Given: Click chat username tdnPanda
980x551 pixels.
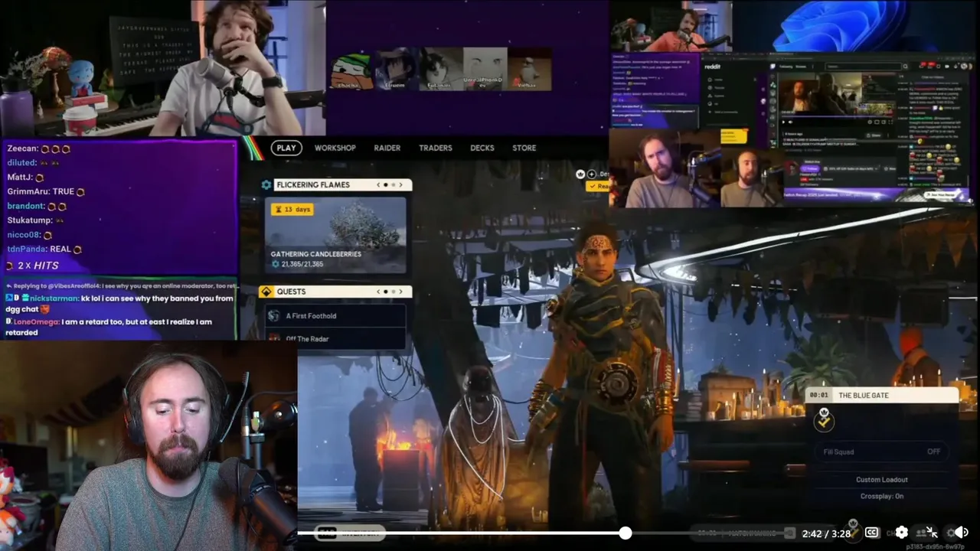Looking at the screenshot, I should click(x=27, y=249).
